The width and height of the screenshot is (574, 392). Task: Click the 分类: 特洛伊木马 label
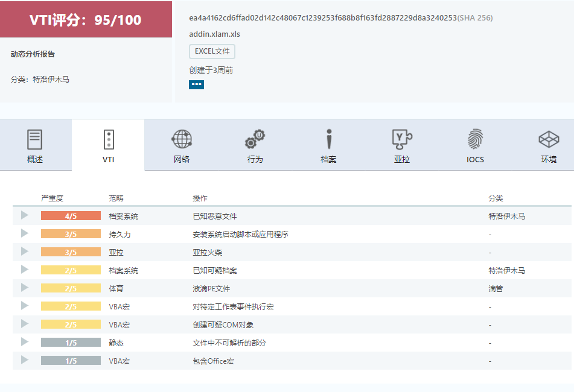coord(40,80)
